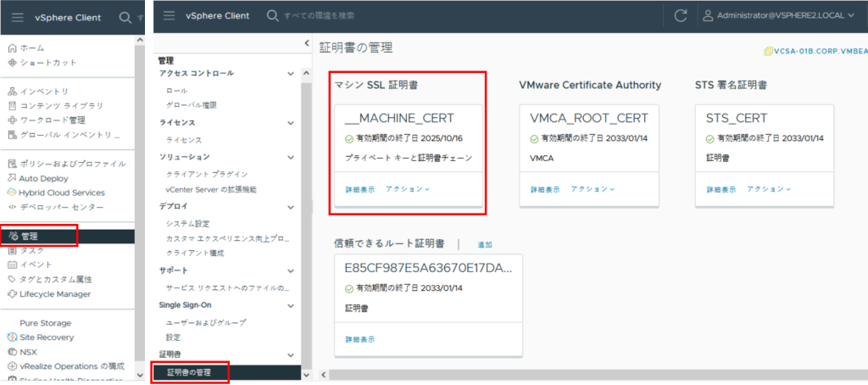Click the refresh icon in top bar

tap(681, 15)
